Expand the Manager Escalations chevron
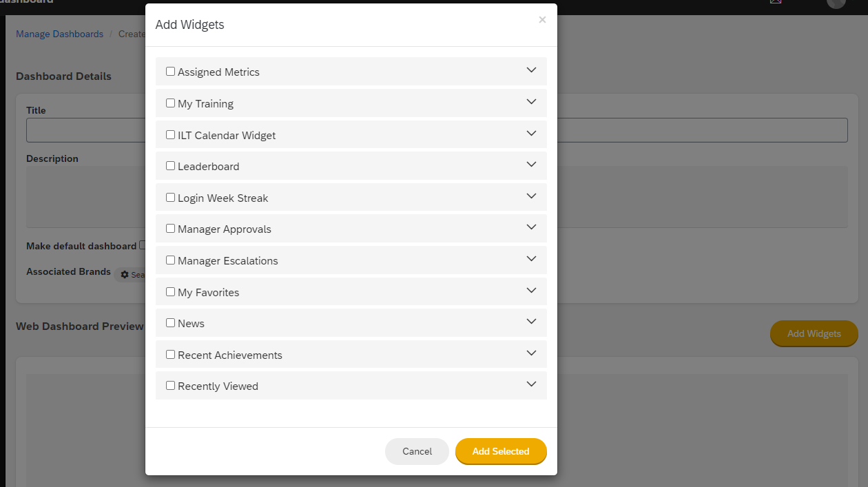 (x=531, y=258)
